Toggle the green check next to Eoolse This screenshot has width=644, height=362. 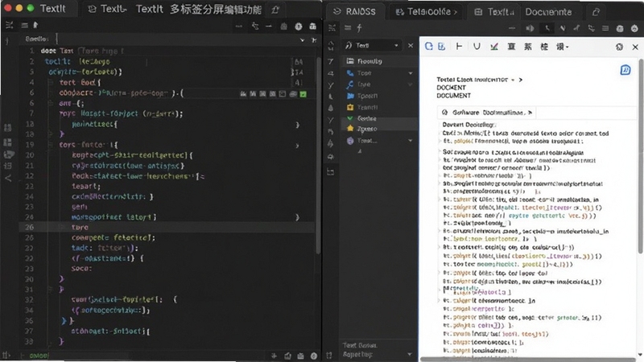(x=350, y=118)
